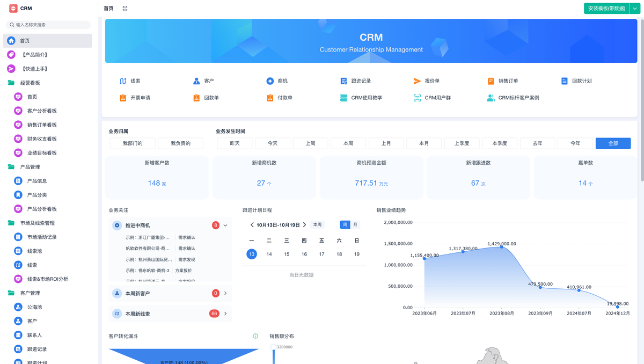The image size is (644, 364).
Task: Go to previous week in calendar
Action: tap(252, 225)
